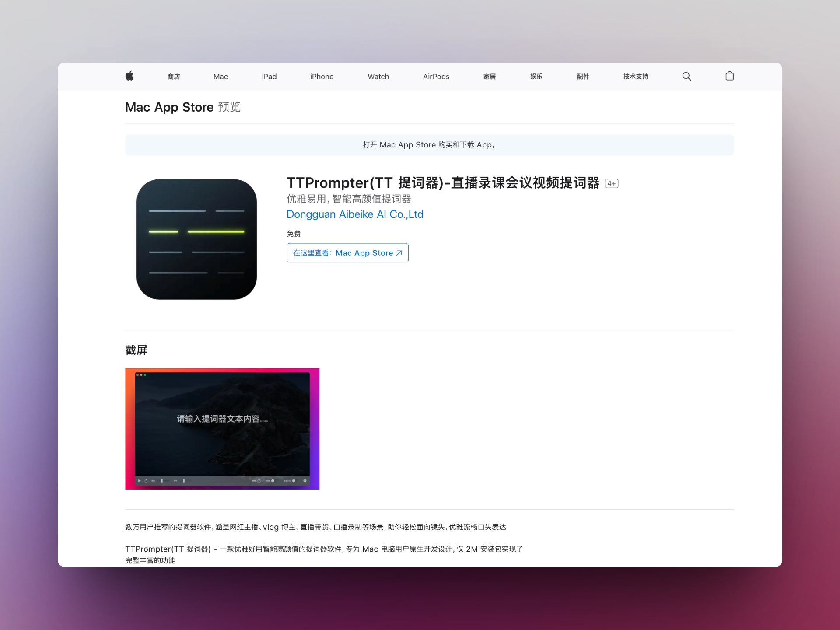The height and width of the screenshot is (630, 840).
Task: Open the 技术支持 navigation item
Action: coord(635,77)
